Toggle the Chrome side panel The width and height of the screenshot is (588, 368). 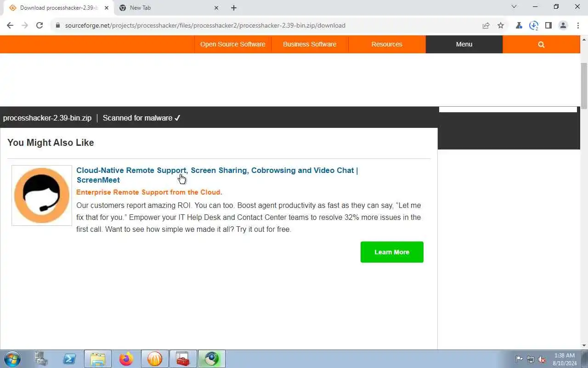(x=548, y=25)
